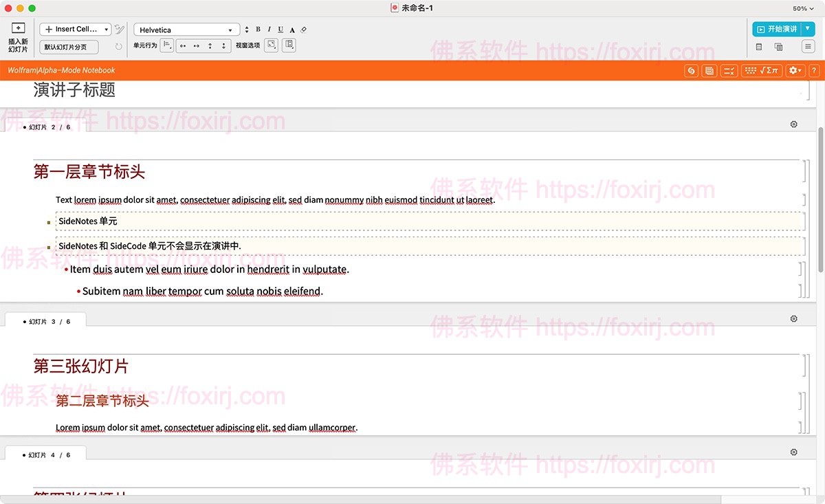The image size is (825, 504).
Task: Click the checklist icon in orange bar
Action: click(730, 71)
